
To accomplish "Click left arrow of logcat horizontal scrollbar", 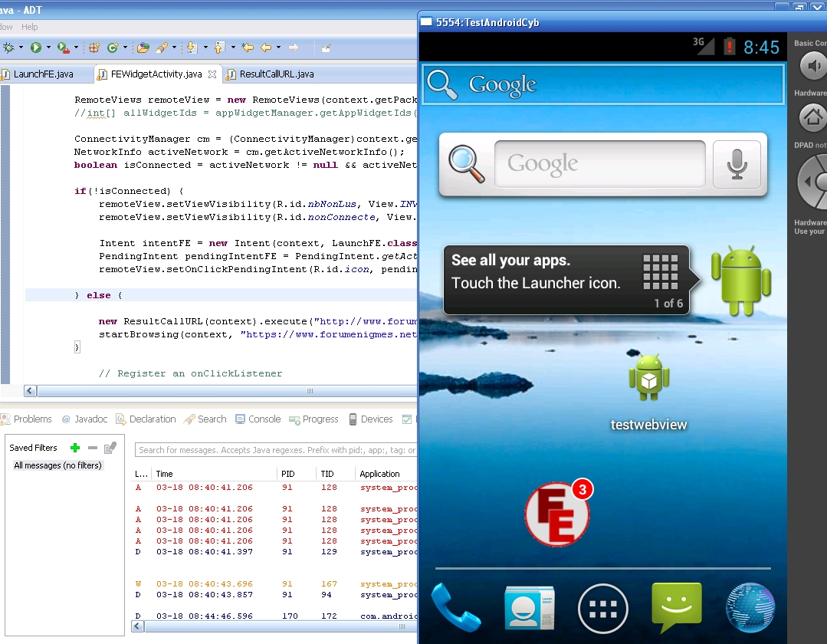I will click(x=138, y=626).
